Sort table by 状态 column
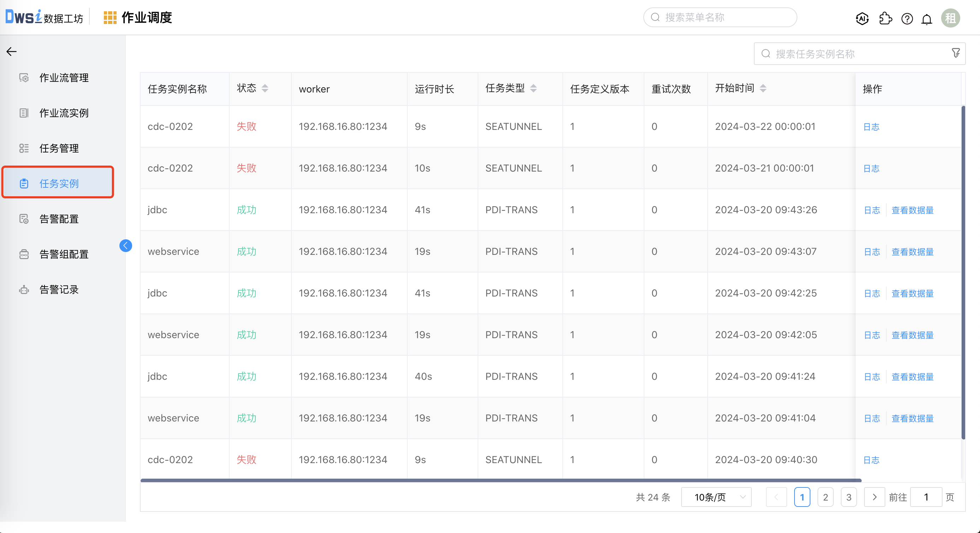Screen dimensions: 980x533 click(265, 88)
